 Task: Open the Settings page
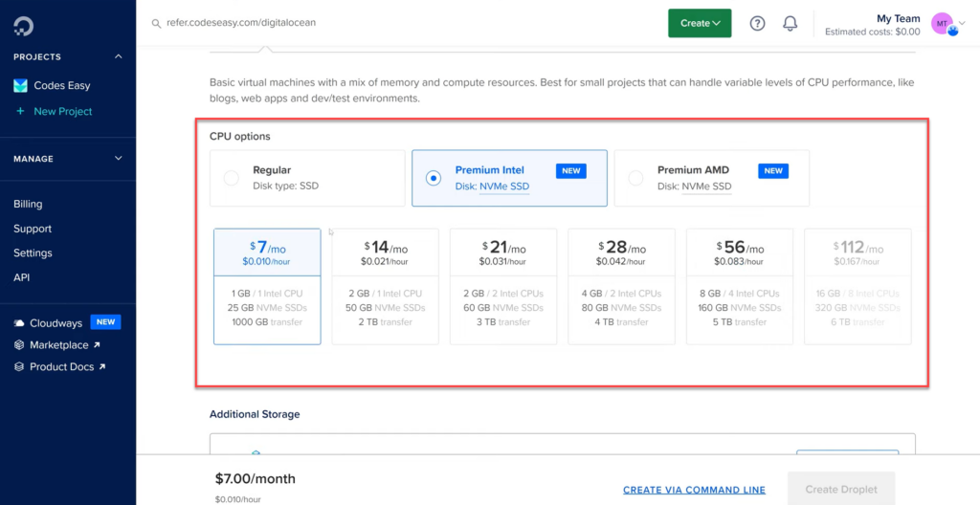(33, 253)
